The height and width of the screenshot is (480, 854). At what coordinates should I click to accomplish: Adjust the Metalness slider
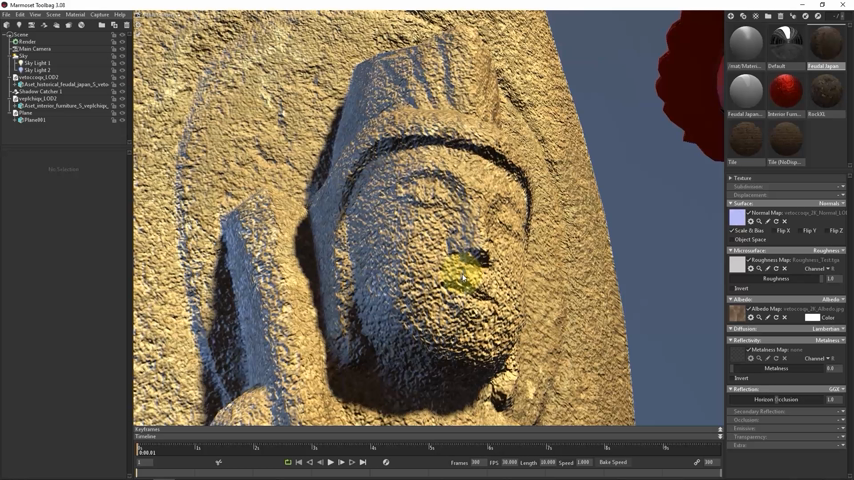(777, 369)
